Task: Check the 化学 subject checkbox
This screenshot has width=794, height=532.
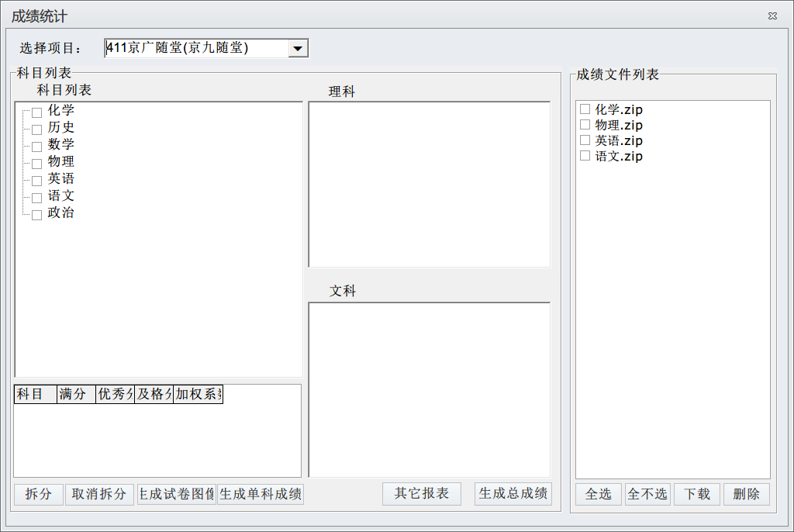Action: [x=36, y=113]
